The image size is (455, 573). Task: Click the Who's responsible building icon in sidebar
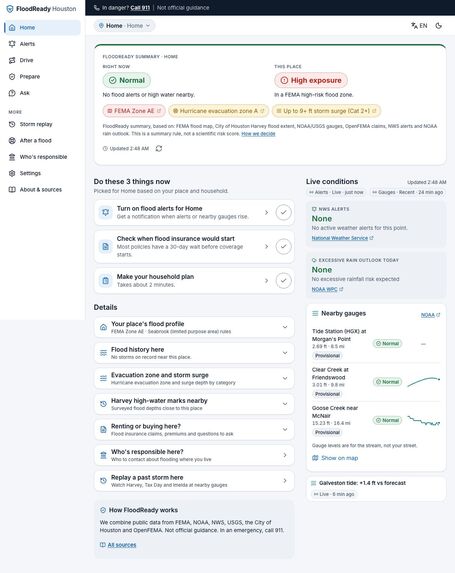[12, 157]
